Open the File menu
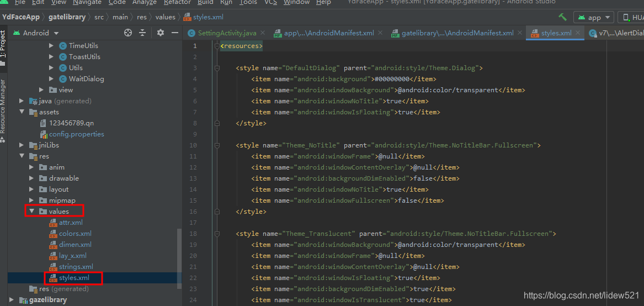The image size is (644, 306). tap(20, 2)
